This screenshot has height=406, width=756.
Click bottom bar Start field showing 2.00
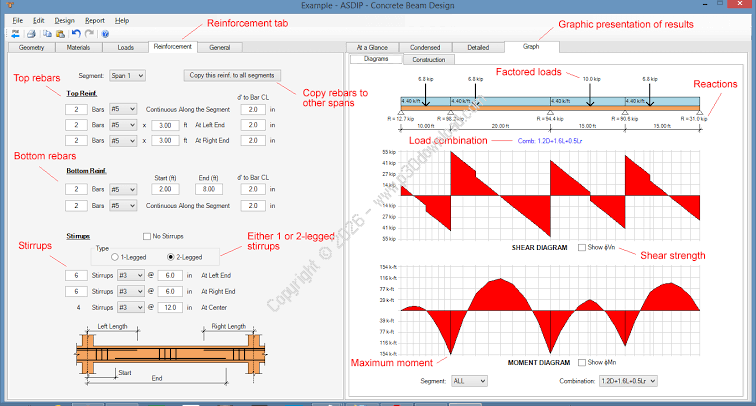point(165,189)
